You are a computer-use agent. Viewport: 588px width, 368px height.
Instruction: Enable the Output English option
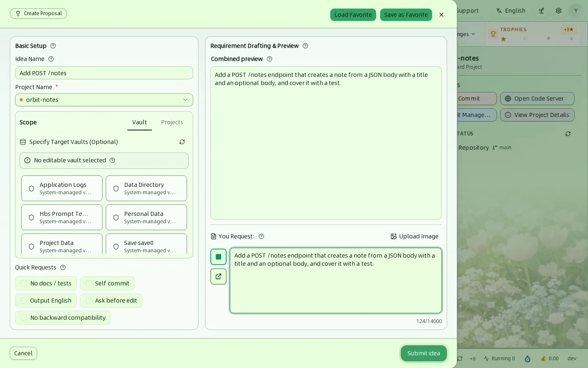coord(46,301)
